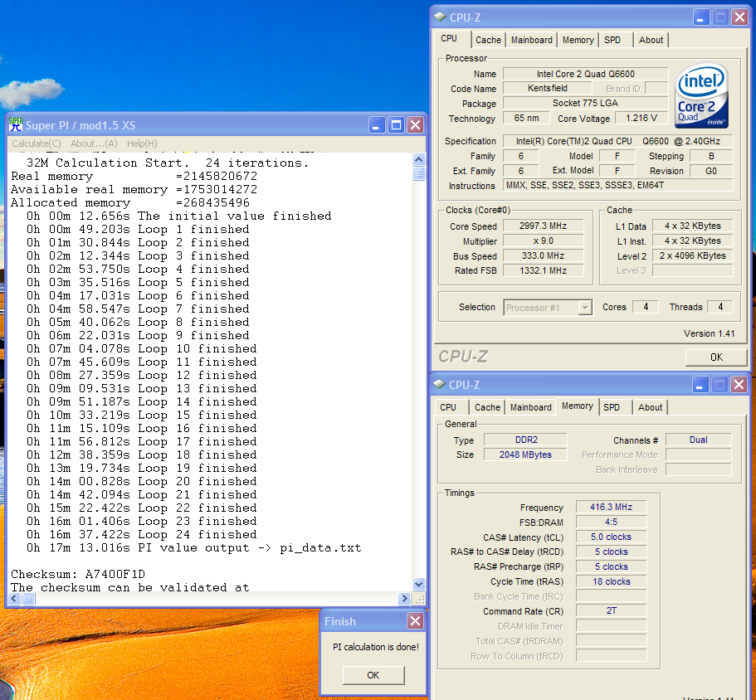Minimize the Super PI window
The image size is (756, 700).
point(377,125)
